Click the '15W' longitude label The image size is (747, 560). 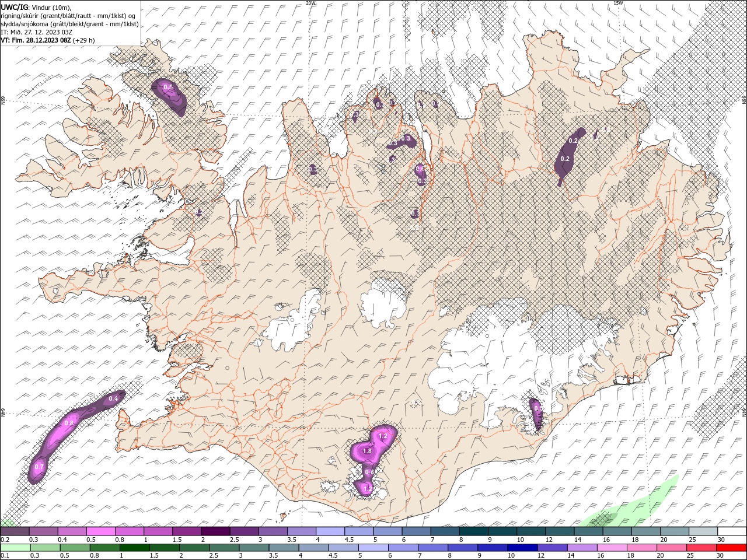pyautogui.click(x=618, y=3)
